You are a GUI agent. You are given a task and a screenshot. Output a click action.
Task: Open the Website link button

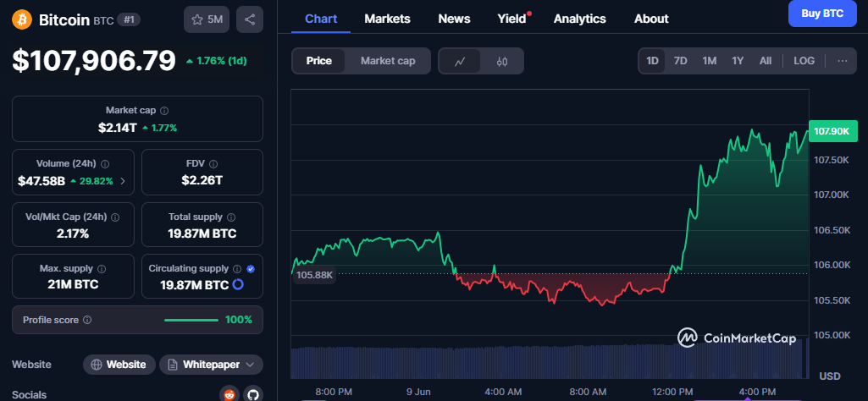tap(119, 365)
